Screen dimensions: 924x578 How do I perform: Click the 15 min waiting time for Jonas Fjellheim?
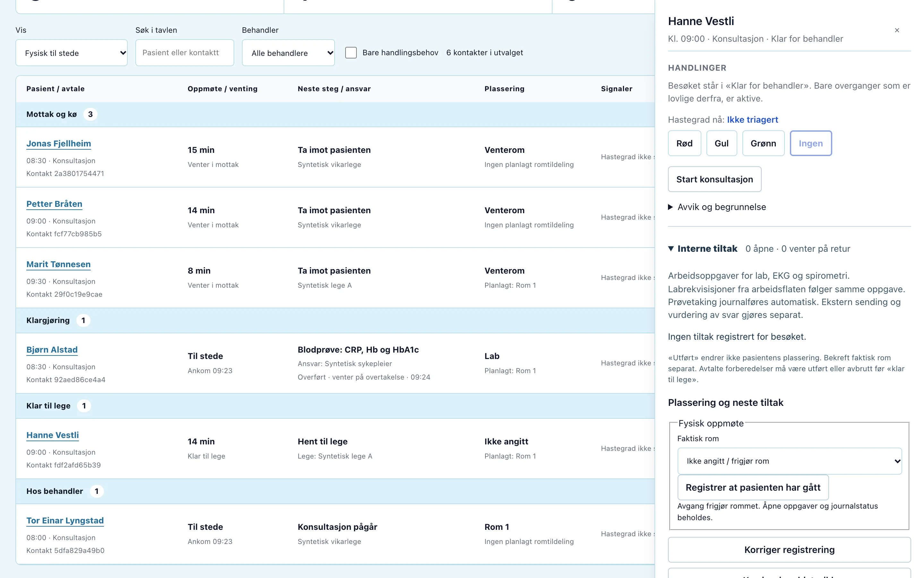tap(201, 150)
